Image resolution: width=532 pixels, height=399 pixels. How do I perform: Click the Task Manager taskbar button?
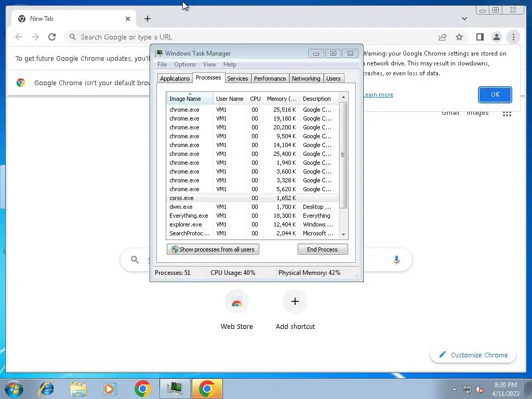click(175, 389)
